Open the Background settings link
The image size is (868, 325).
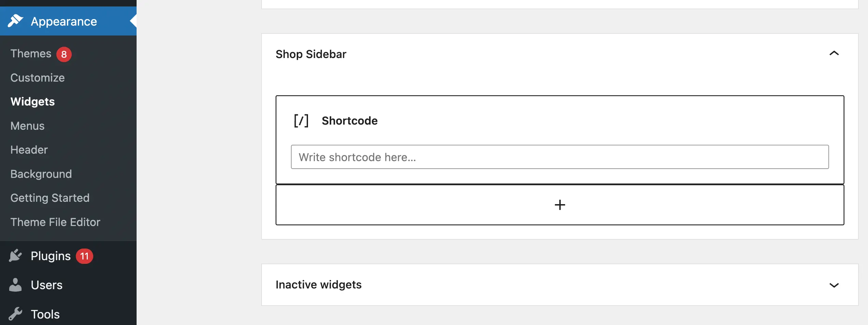[x=41, y=174]
